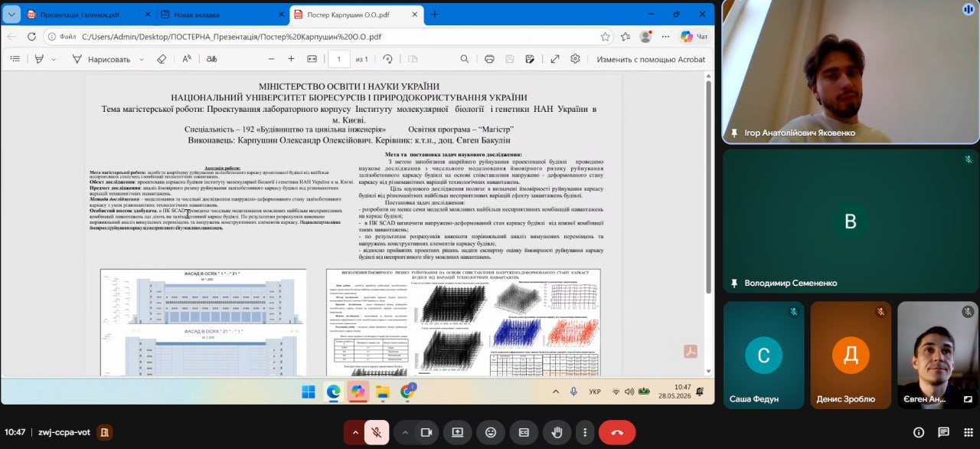Switch to Новая вкладка tab
This screenshot has height=449, width=980.
(x=220, y=14)
